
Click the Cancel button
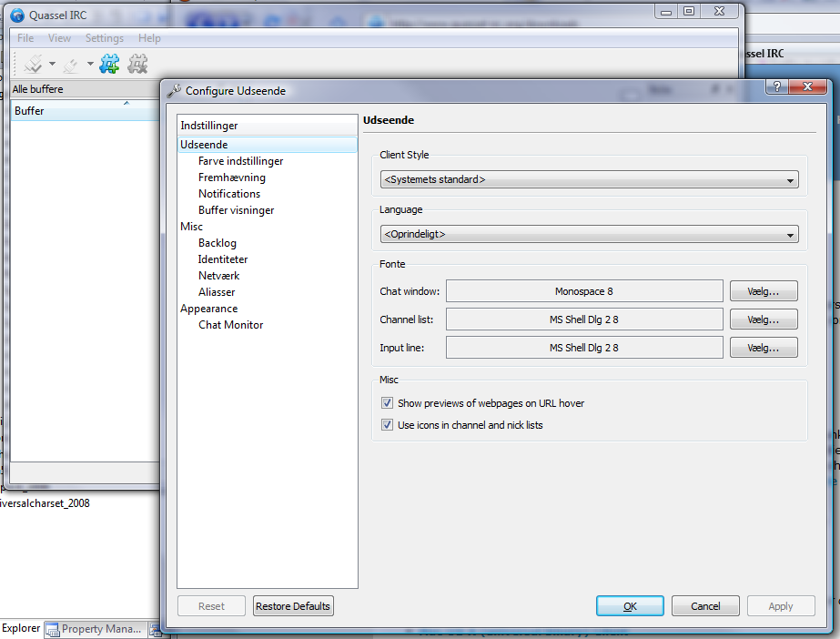tap(705, 606)
